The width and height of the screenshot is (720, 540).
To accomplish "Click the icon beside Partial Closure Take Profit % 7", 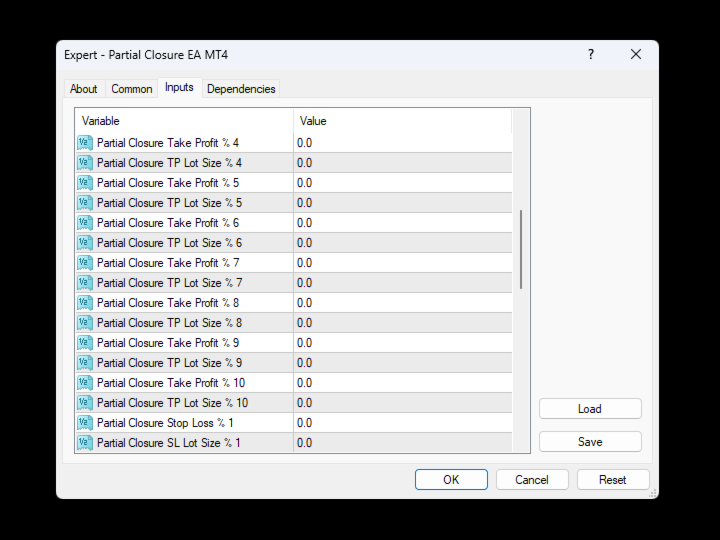I will [85, 263].
